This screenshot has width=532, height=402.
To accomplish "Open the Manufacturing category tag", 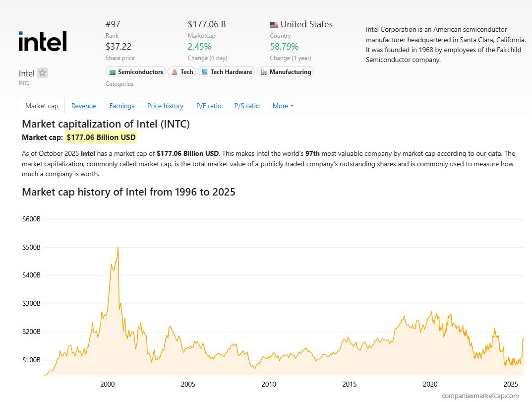I will [x=286, y=72].
